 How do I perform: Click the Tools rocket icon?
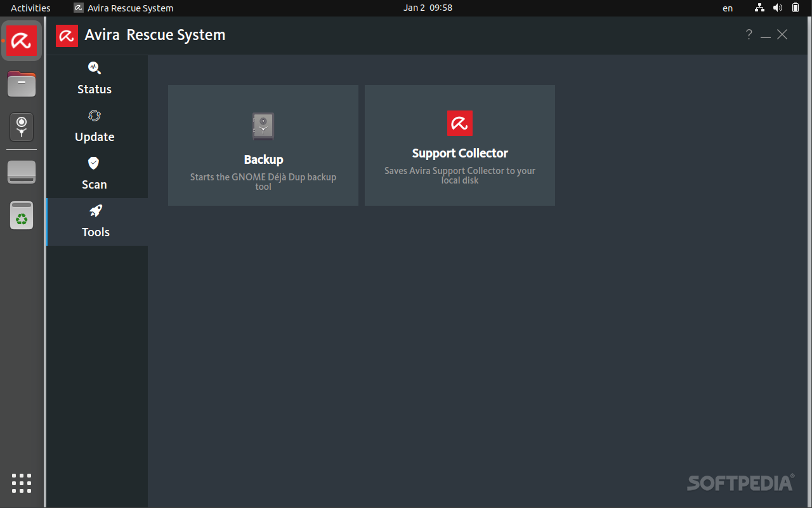click(x=96, y=211)
